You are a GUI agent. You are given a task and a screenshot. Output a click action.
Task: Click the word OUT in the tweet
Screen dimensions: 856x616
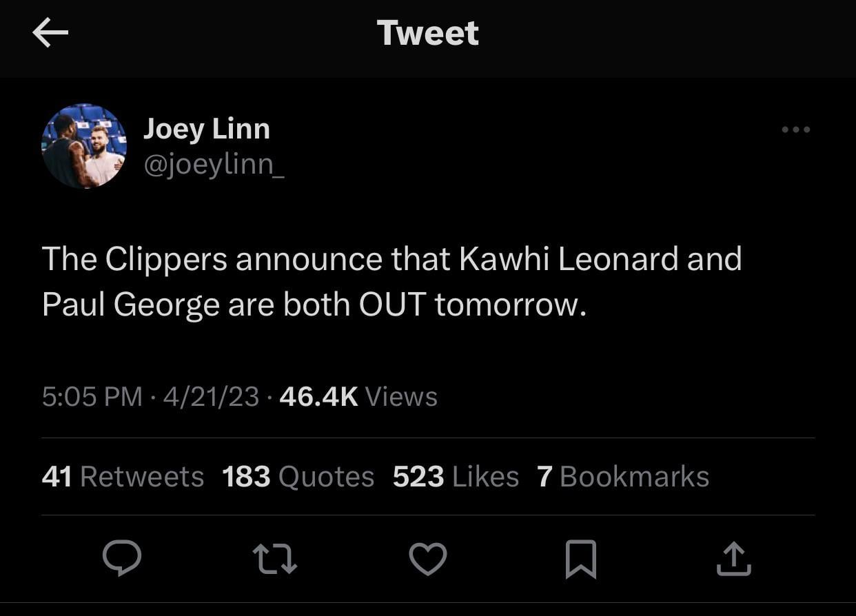[392, 305]
